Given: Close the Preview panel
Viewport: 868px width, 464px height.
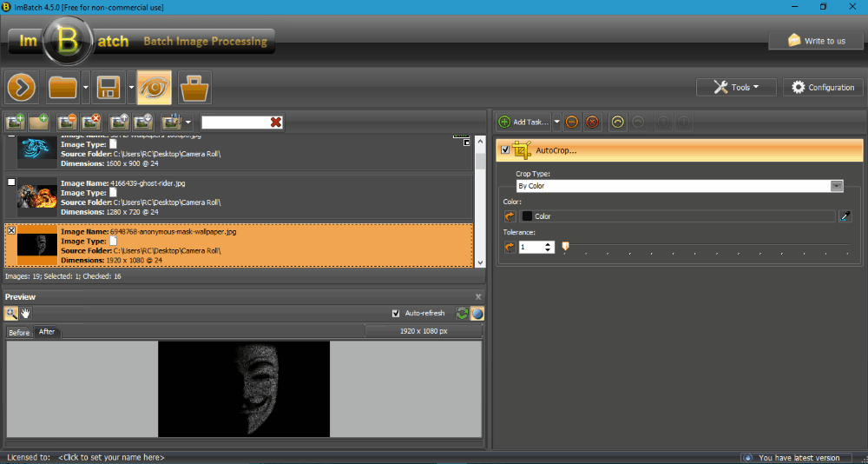Looking at the screenshot, I should point(478,297).
